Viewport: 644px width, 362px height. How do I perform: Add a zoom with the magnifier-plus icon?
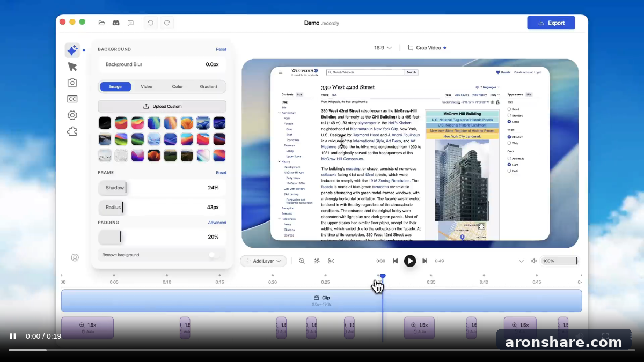point(302,261)
